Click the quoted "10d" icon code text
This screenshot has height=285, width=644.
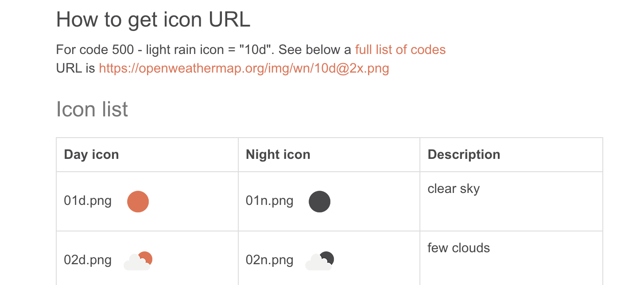[x=254, y=49]
